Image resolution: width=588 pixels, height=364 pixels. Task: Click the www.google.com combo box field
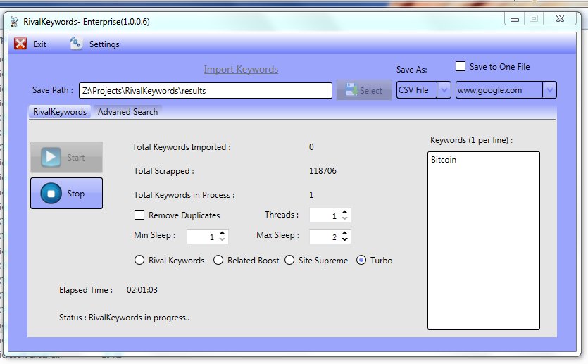click(x=499, y=90)
